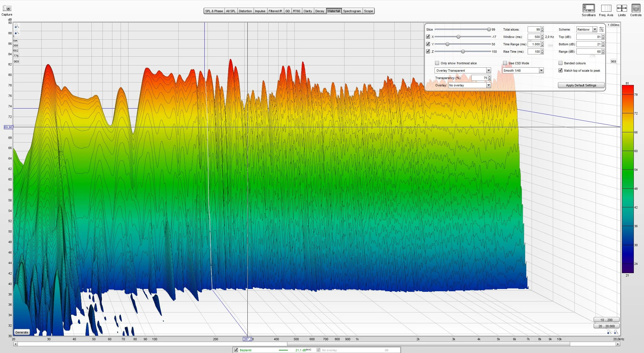Zoom out on the vertical dB axis
This screenshot has height=353, width=644.
pos(16,33)
